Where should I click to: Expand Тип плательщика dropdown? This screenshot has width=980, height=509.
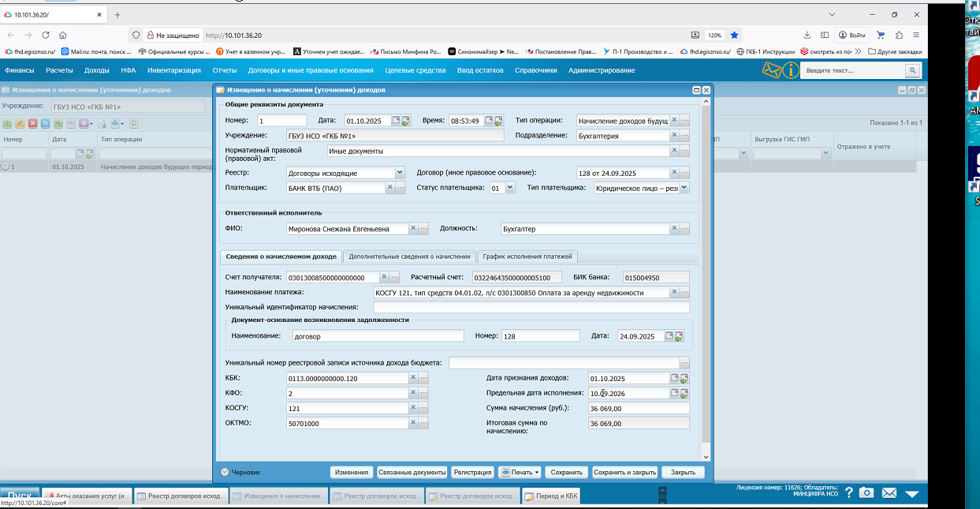point(684,188)
